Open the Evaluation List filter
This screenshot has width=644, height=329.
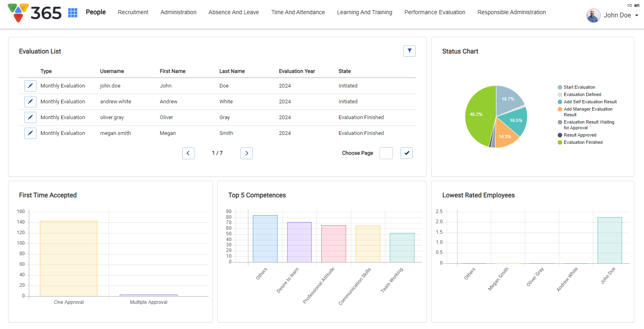[409, 51]
